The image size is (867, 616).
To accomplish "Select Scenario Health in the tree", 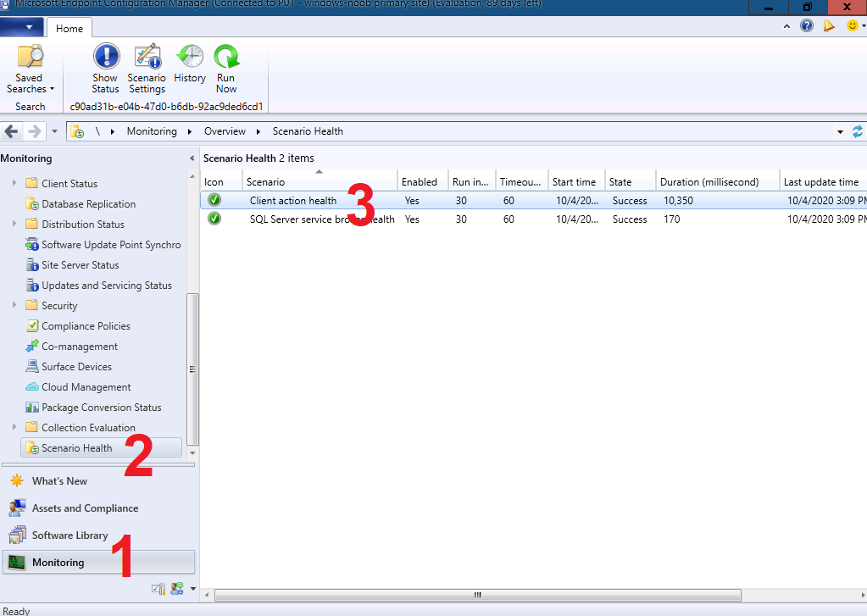I will point(101,448).
